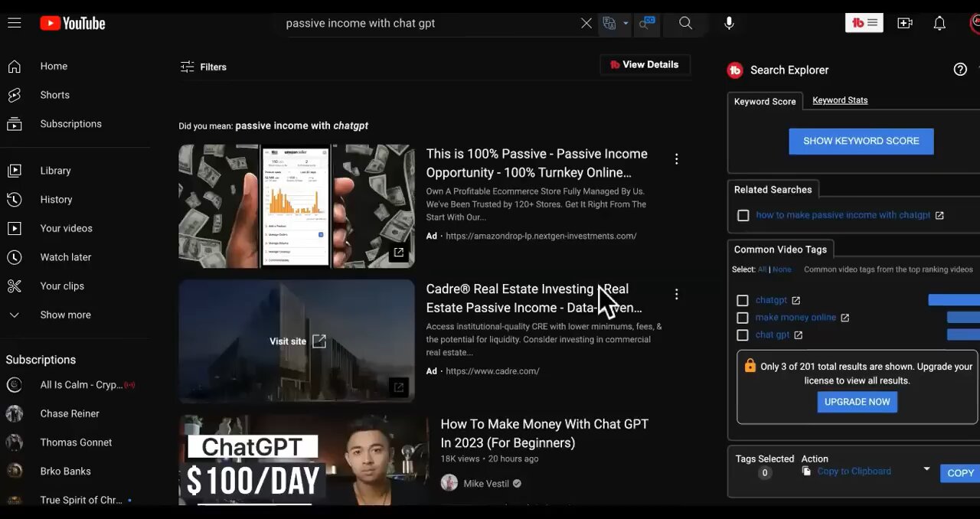This screenshot has height=519, width=980.
Task: Click the captions search extension icon
Action: 648,23
